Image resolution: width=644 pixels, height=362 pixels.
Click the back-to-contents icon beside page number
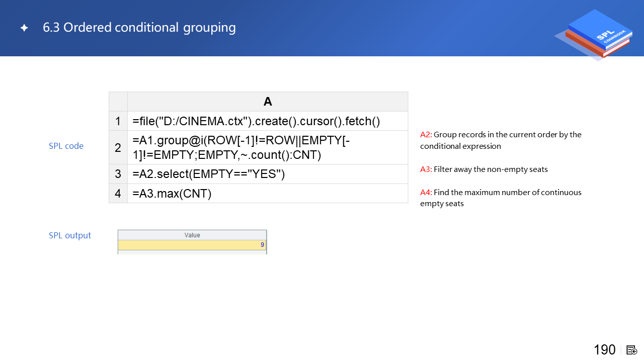632,350
